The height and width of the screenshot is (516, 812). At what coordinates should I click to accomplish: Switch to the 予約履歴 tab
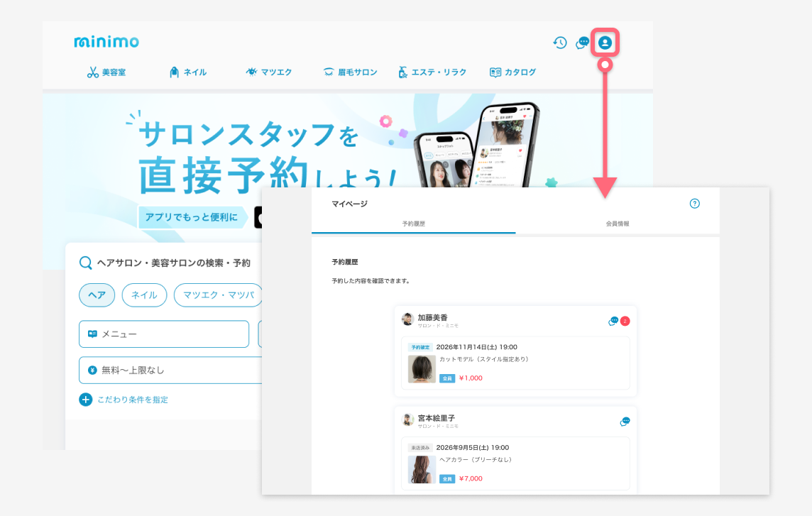click(x=413, y=224)
